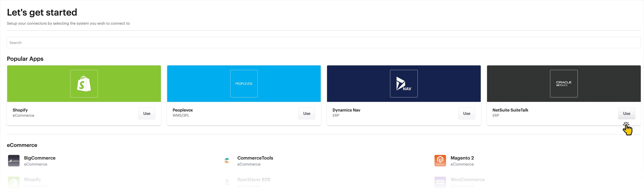Click the purple WooCommerce icon

(x=440, y=182)
